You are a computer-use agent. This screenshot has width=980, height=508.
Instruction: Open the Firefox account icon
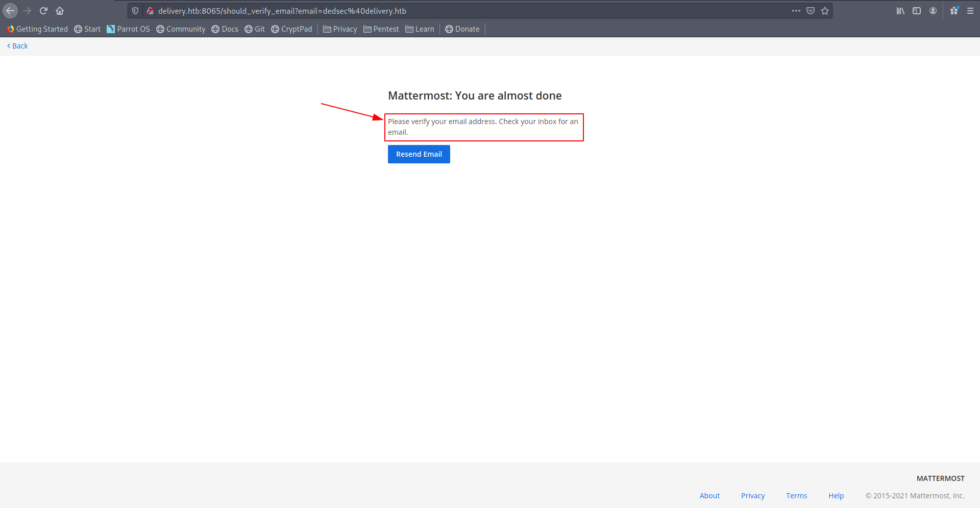(933, 11)
